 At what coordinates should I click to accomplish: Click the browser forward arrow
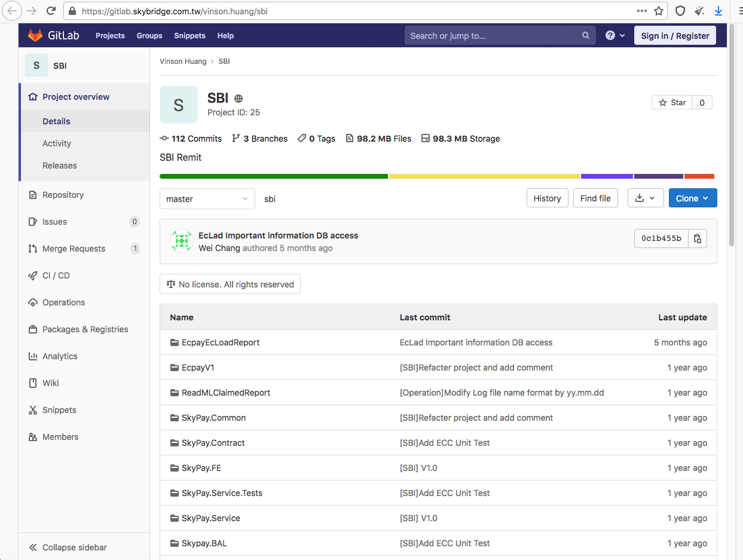tap(32, 11)
